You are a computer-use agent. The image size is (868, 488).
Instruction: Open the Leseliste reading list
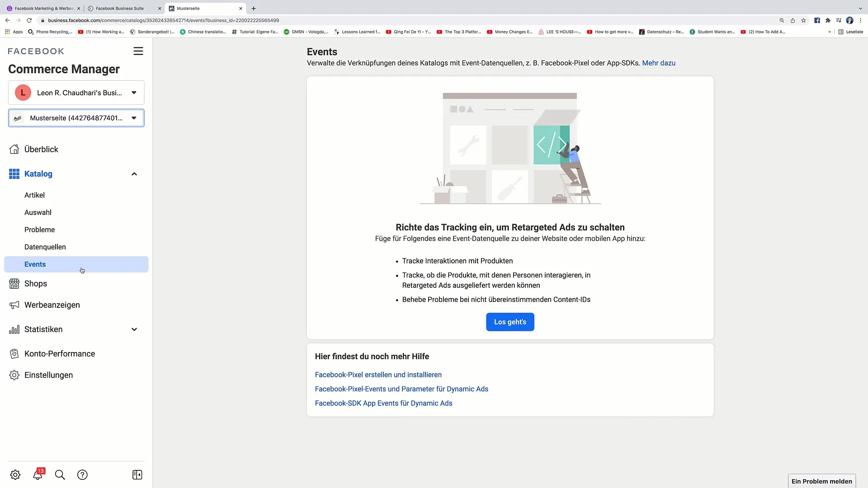click(850, 32)
